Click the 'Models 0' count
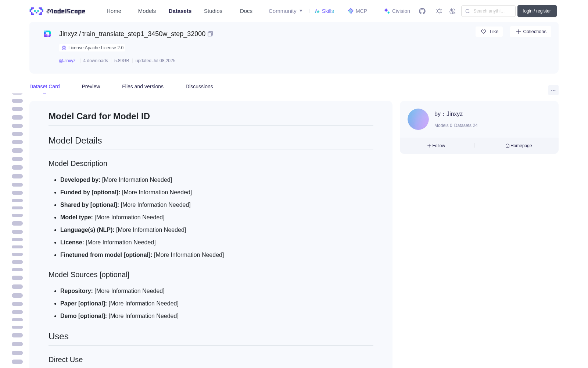The image size is (588, 368). [x=443, y=125]
